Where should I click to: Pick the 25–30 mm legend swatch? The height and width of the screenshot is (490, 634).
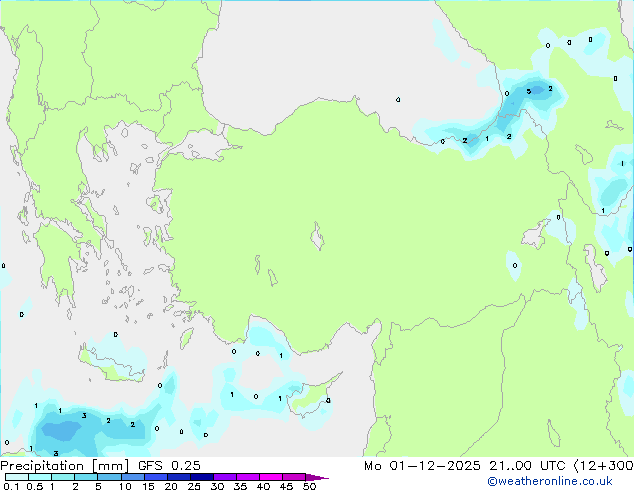[x=202, y=477]
